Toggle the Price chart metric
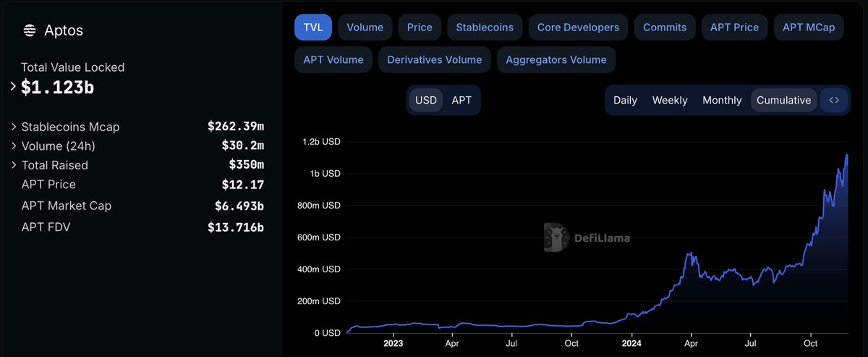This screenshot has width=868, height=357. (420, 28)
